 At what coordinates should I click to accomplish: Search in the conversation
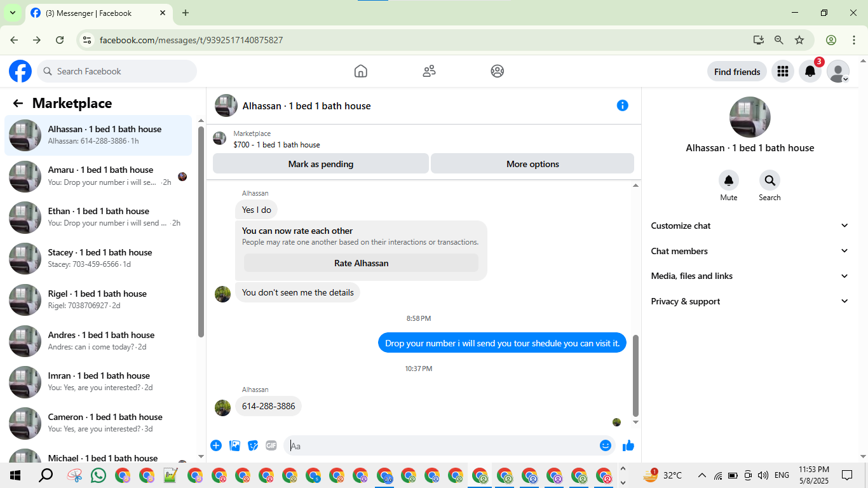770,180
